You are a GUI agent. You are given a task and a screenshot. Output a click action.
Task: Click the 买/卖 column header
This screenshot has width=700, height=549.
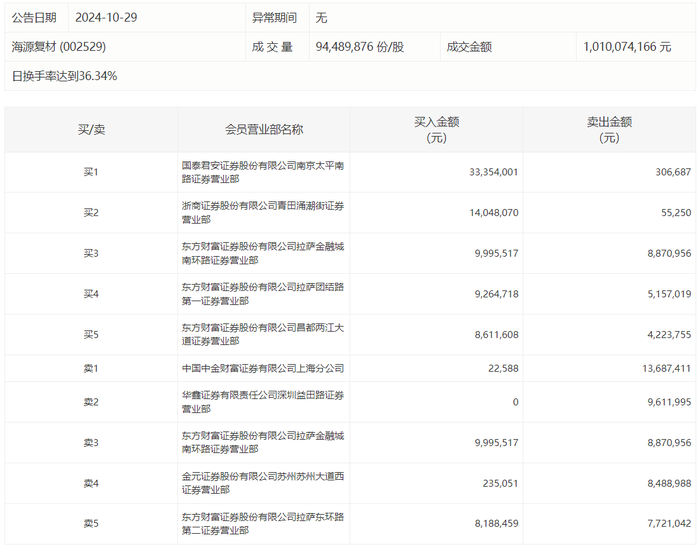click(x=91, y=129)
